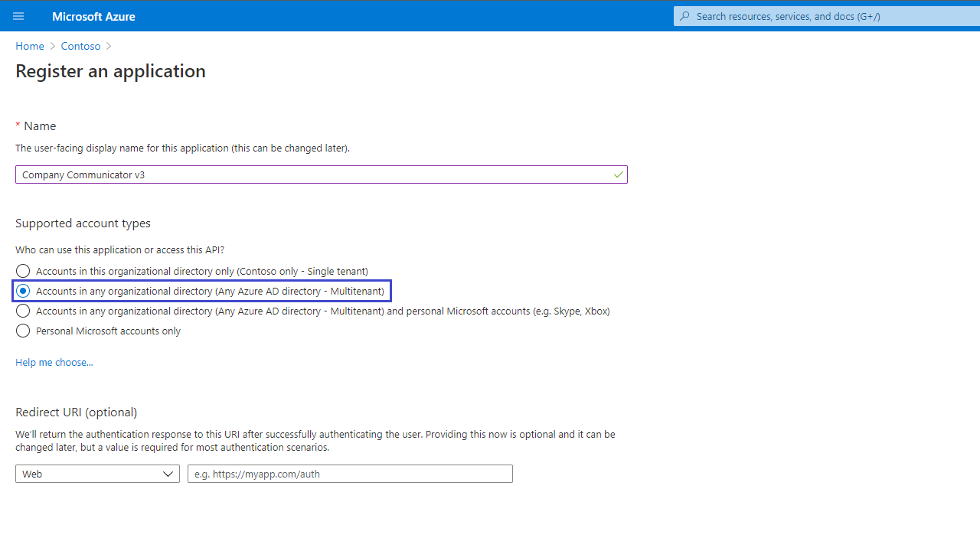Click the Register an application heading

click(x=110, y=71)
